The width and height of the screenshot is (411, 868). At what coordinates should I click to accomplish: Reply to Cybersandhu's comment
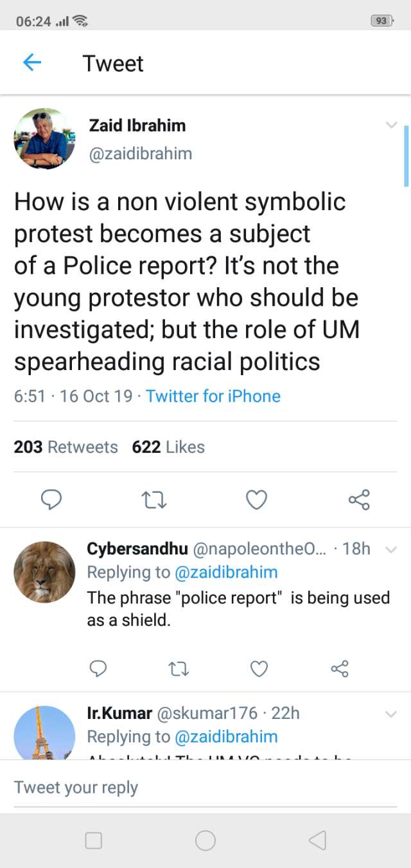(x=97, y=669)
